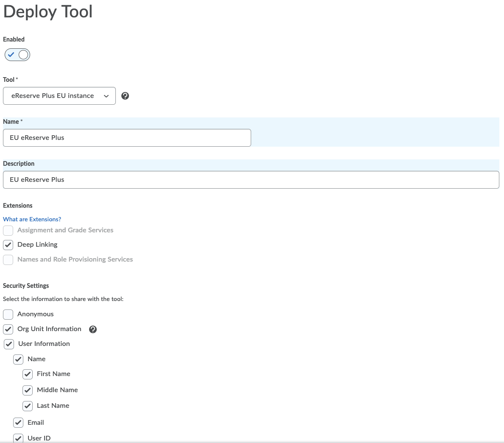Toggle the Enabled switch off
504x443 pixels.
(17, 55)
